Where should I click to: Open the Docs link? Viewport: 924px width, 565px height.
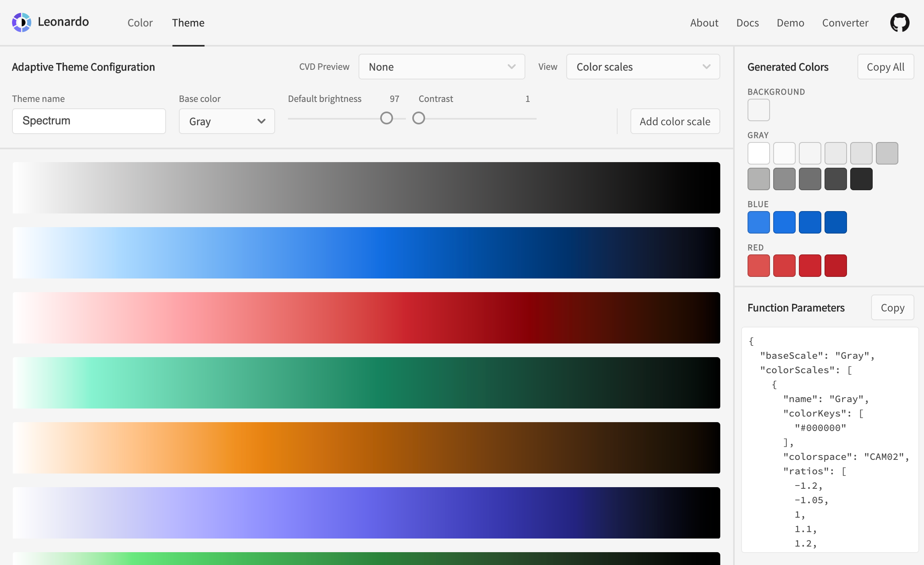748,23
